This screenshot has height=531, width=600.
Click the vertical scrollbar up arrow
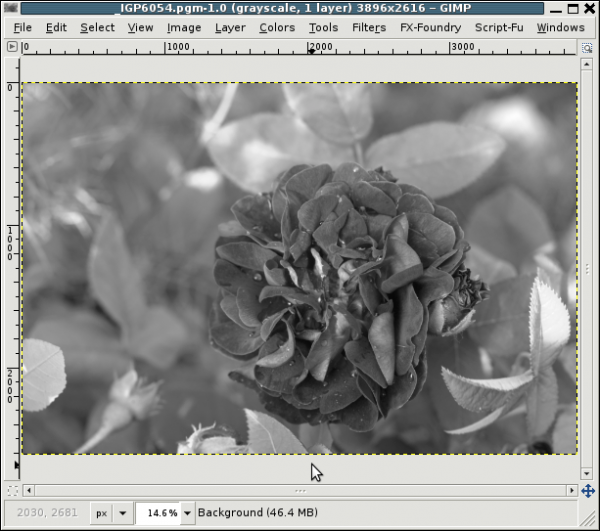tap(587, 64)
